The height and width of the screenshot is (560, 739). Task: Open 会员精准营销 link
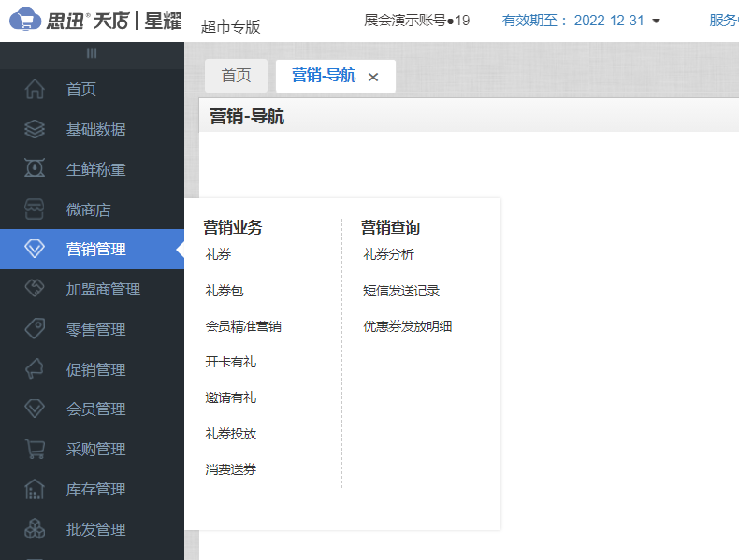pos(243,326)
